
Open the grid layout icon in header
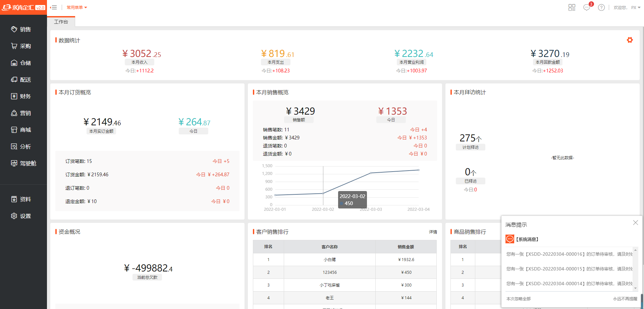[572, 7]
